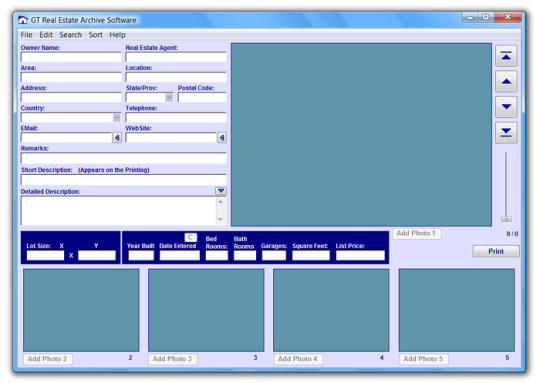Click the Lot Size X input field
This screenshot has width=540, height=383.
[x=45, y=256]
